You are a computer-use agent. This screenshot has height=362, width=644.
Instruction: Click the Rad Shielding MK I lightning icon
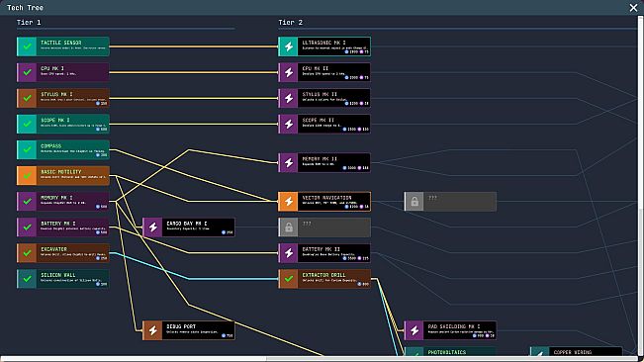coord(414,330)
